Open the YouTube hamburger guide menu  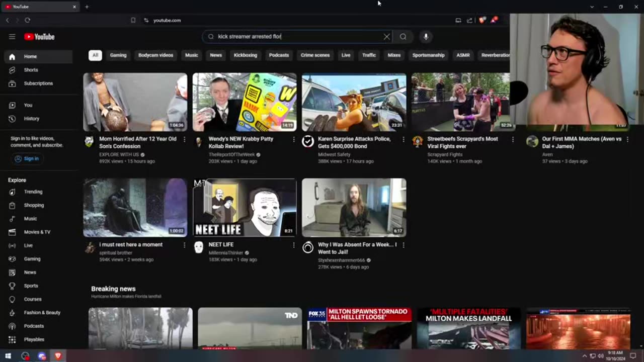pyautogui.click(x=12, y=37)
